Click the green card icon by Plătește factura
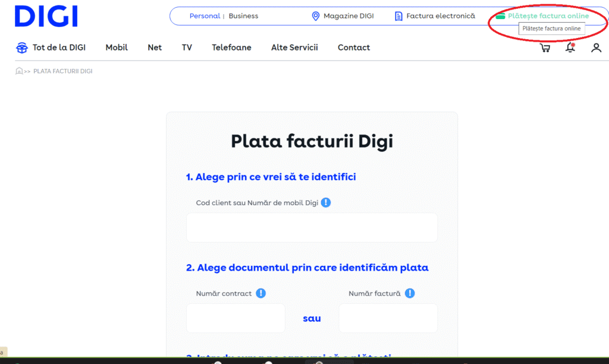This screenshot has width=609, height=364. [500, 16]
